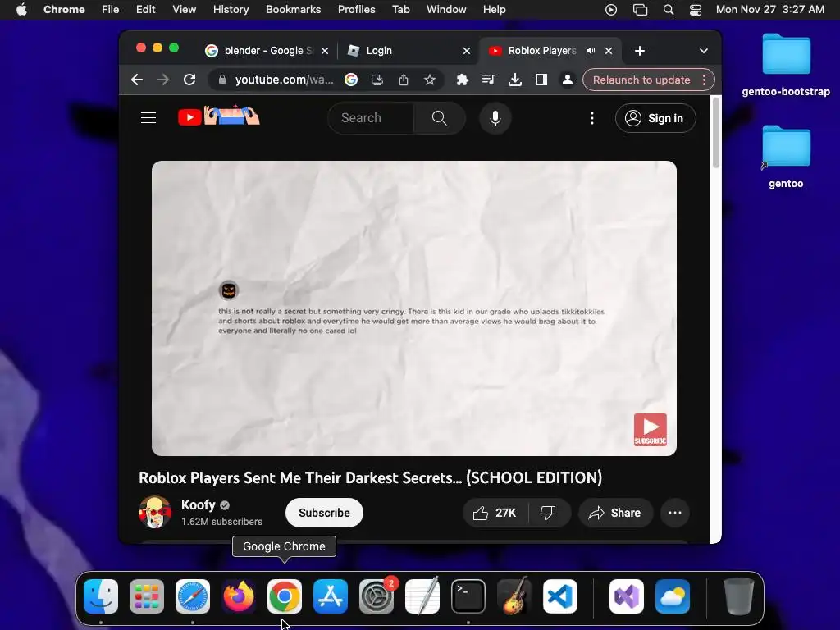Open media controls icon in toolbar
840x630 pixels.
point(488,80)
